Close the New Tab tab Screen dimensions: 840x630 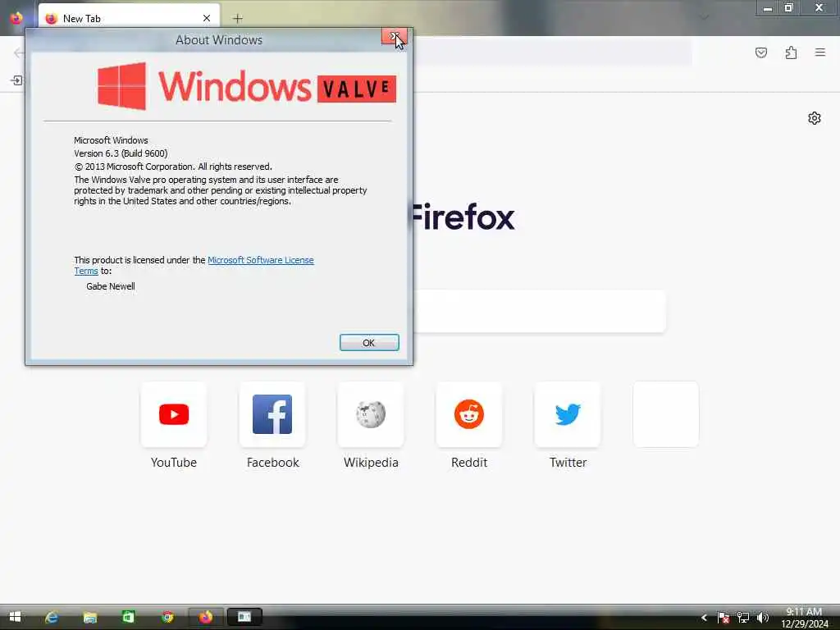[x=207, y=18]
